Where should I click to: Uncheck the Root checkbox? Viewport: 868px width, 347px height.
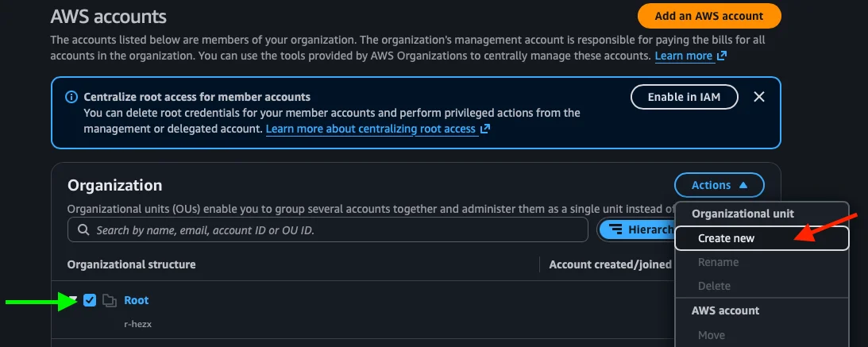tap(90, 300)
